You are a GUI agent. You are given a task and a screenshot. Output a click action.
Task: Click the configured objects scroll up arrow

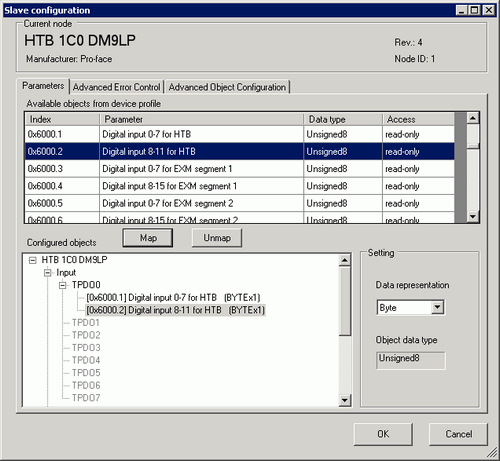(345, 260)
